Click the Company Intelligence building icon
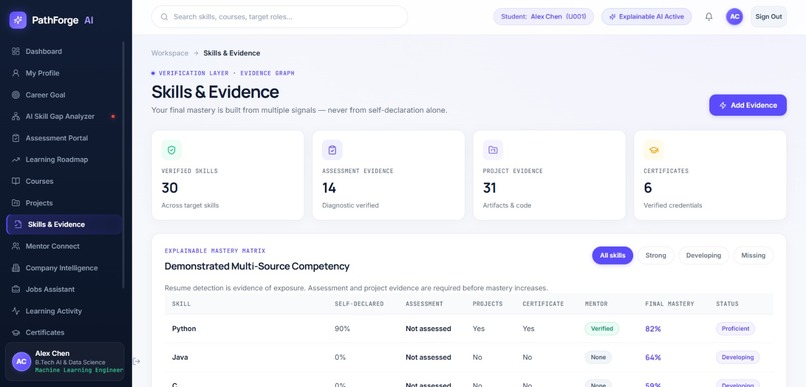The image size is (806, 387). (15, 268)
